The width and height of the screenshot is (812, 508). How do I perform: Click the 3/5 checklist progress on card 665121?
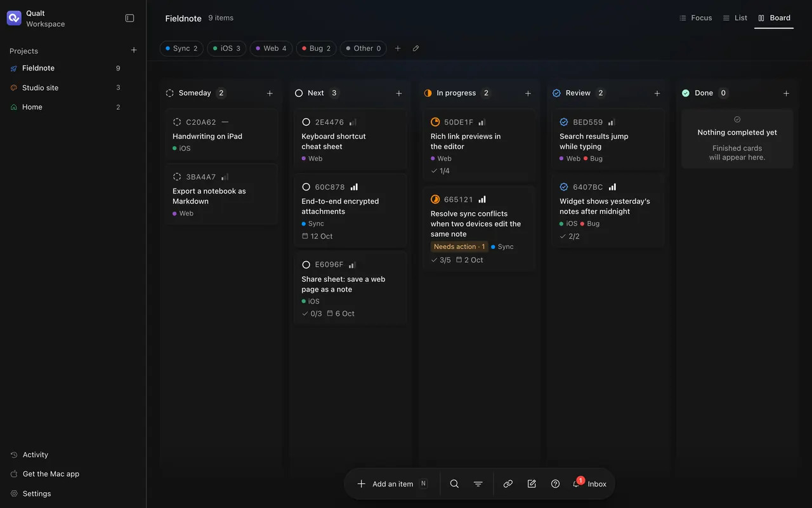[441, 260]
